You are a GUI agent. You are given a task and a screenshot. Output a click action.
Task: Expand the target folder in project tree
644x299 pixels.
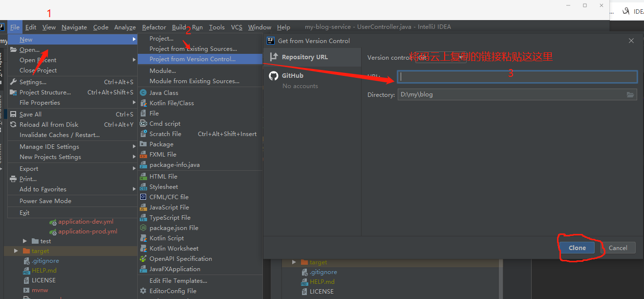[16, 251]
